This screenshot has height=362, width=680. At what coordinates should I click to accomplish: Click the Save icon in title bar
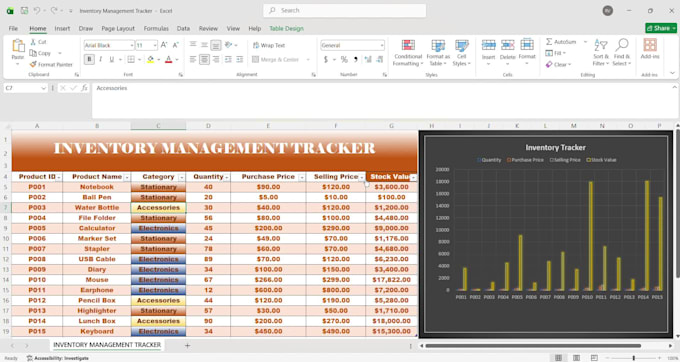point(25,11)
